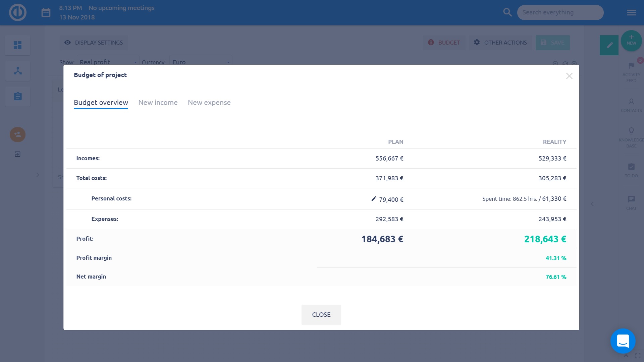
Task: Click the No upcoming meetings text
Action: coord(121,8)
